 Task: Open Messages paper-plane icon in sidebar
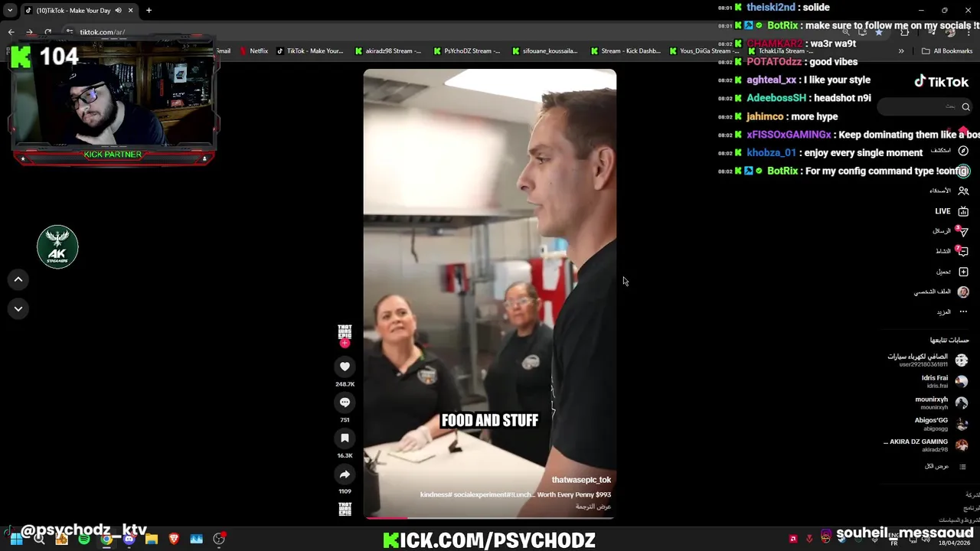[x=963, y=231]
